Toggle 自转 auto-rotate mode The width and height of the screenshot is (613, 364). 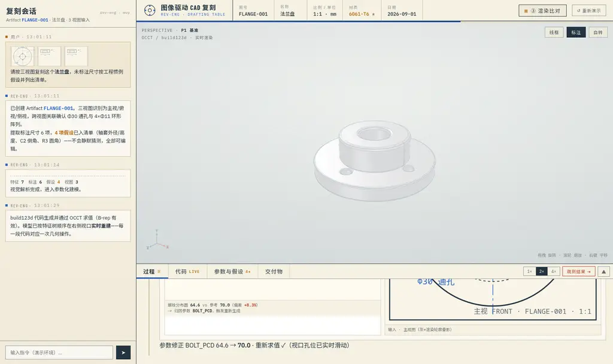pyautogui.click(x=598, y=32)
